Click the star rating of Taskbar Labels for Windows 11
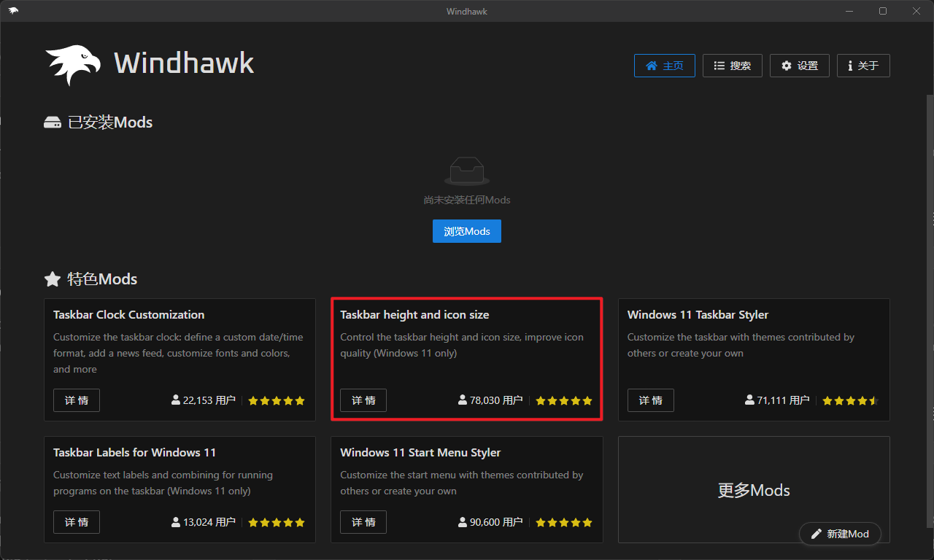 pyautogui.click(x=277, y=522)
